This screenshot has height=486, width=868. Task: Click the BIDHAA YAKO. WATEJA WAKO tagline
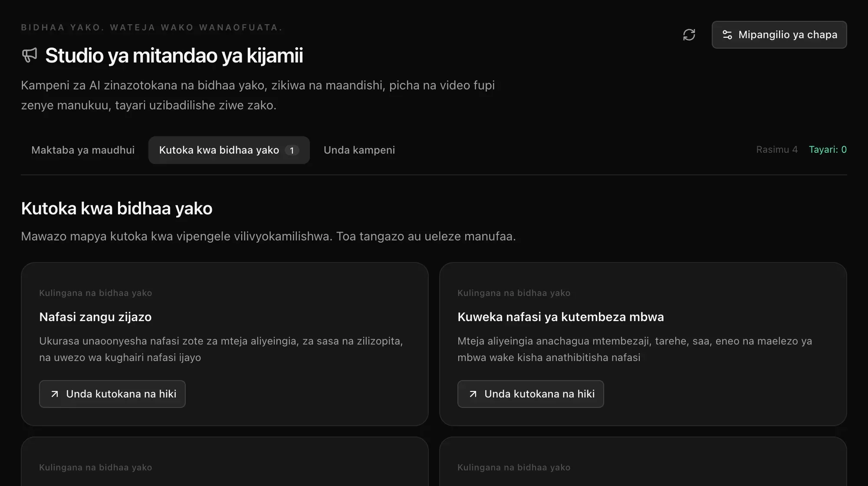click(152, 27)
